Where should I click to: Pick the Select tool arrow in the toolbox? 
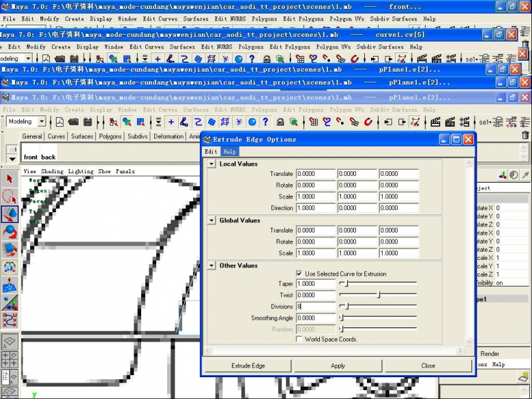(x=10, y=179)
